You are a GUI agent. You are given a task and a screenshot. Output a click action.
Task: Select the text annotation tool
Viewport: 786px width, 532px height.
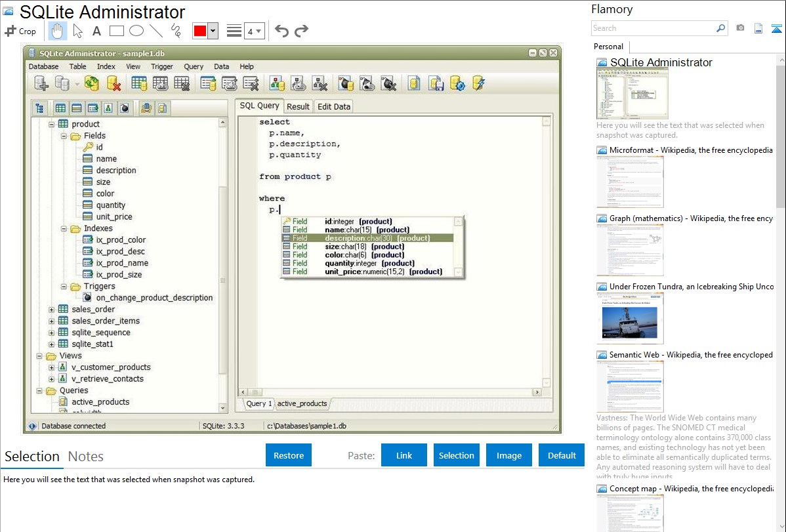click(x=96, y=31)
